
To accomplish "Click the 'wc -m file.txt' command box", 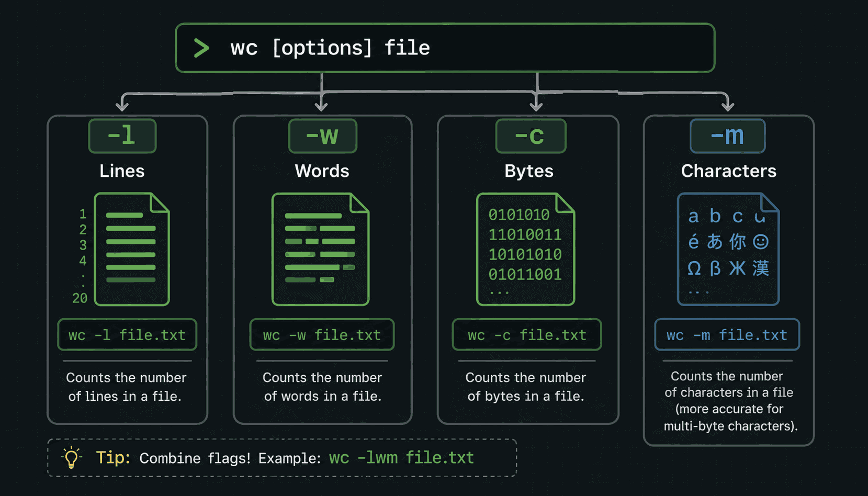I will (x=727, y=335).
